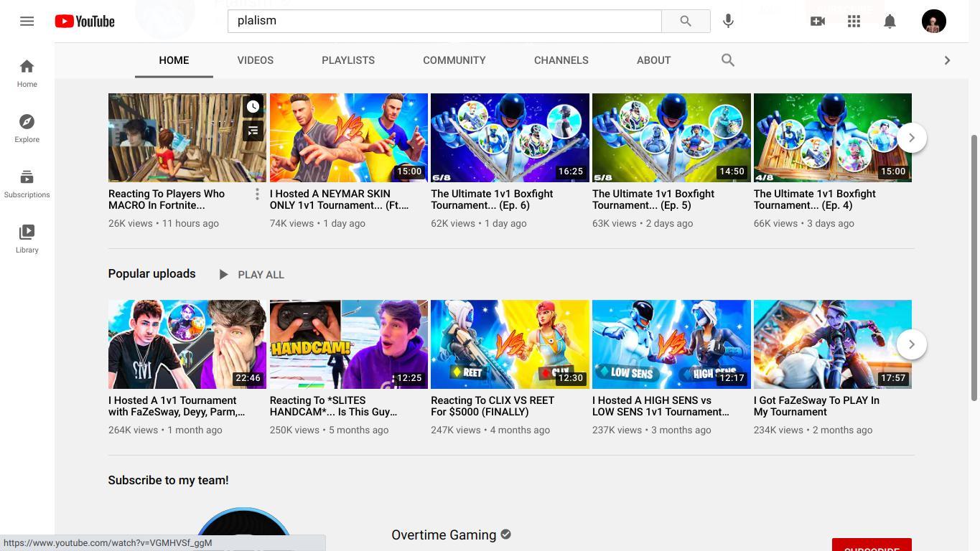
Task: Go to the YouTube logo home
Action: point(85,21)
